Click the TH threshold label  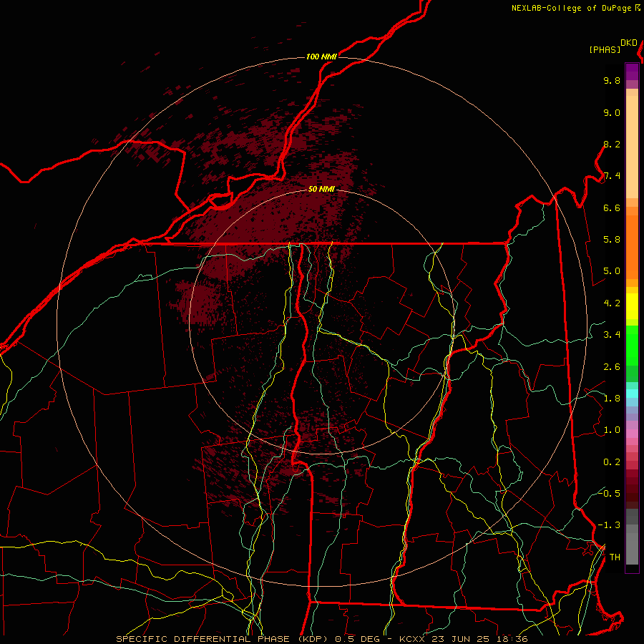coord(615,557)
